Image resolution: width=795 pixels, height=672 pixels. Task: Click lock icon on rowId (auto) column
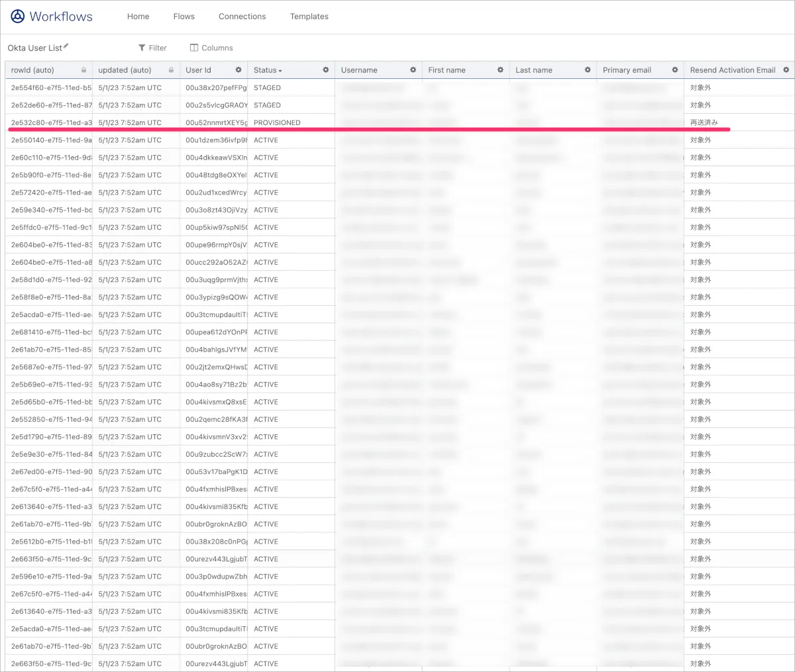coord(83,70)
